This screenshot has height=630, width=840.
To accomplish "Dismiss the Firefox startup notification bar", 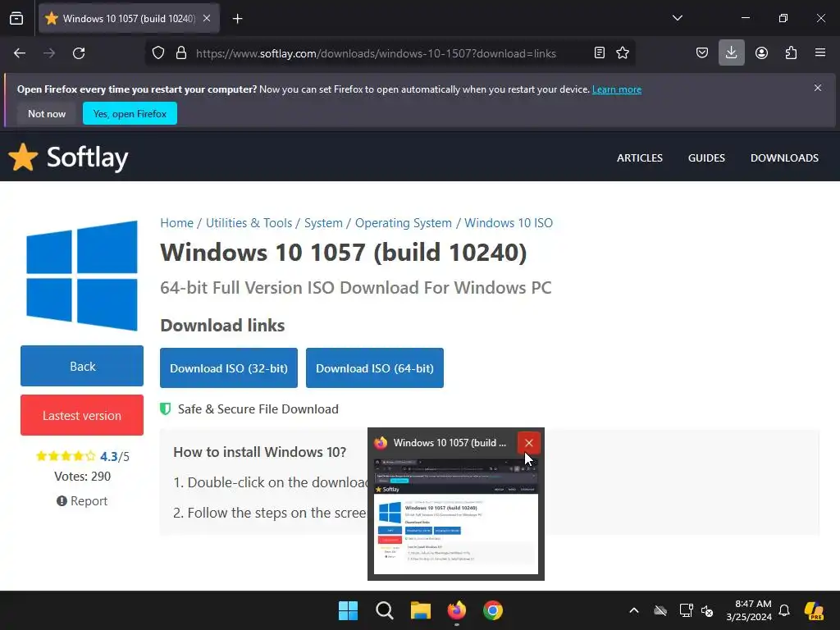I will point(818,88).
